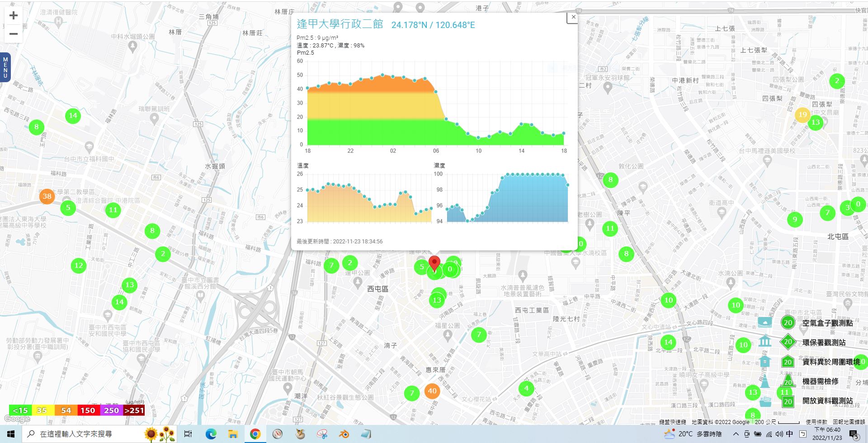Viewport: 868px width, 443px height.
Task: Toggle 空氣盒子觀測點 circle legend marker
Action: pos(788,322)
